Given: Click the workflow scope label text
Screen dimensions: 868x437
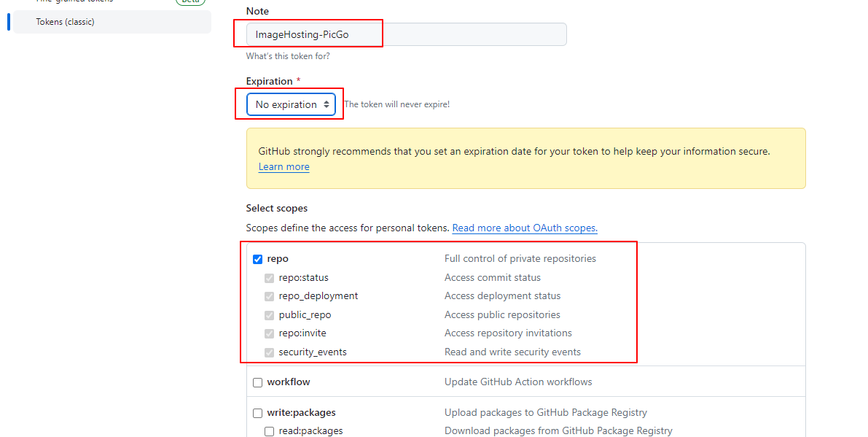Looking at the screenshot, I should point(289,382).
